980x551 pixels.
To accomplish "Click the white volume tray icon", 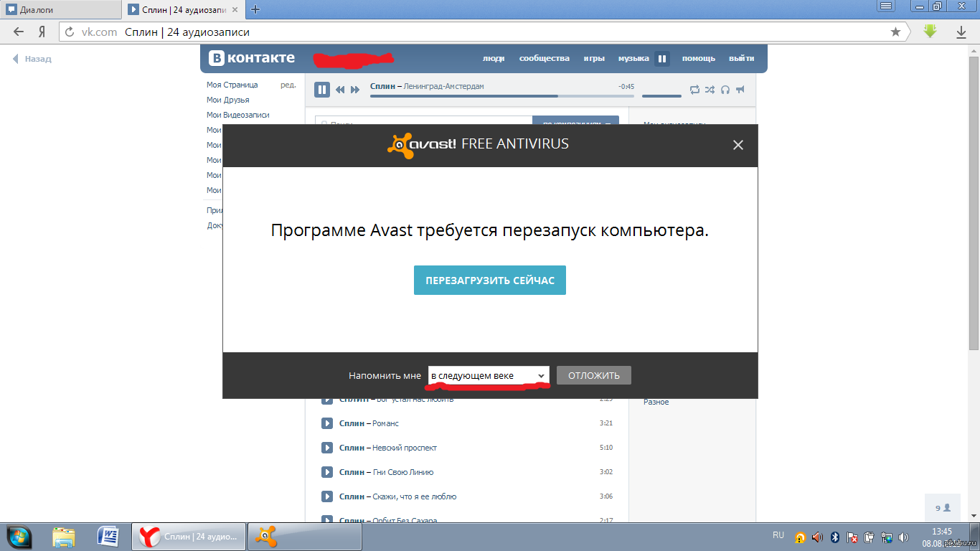I will click(x=905, y=537).
